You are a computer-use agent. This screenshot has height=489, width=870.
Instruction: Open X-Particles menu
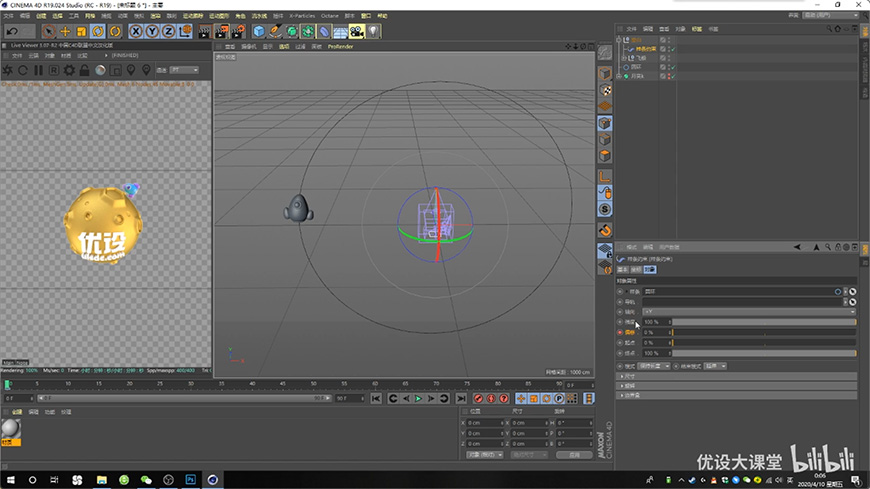(x=302, y=16)
